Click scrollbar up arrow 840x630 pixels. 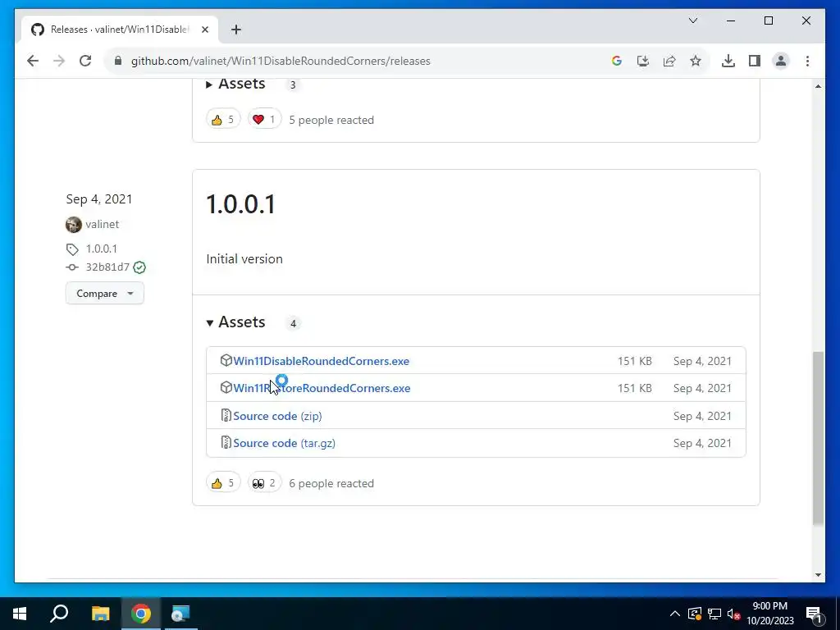coord(818,86)
